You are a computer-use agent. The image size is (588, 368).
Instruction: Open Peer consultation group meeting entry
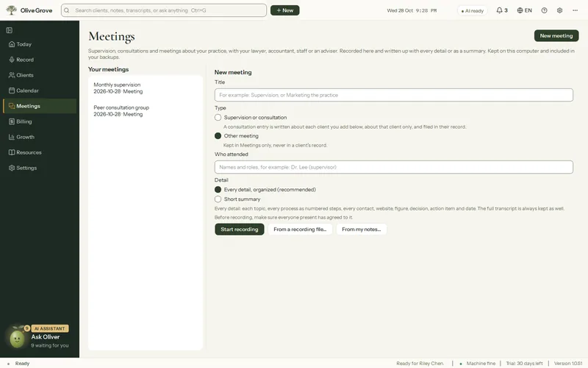coord(146,111)
